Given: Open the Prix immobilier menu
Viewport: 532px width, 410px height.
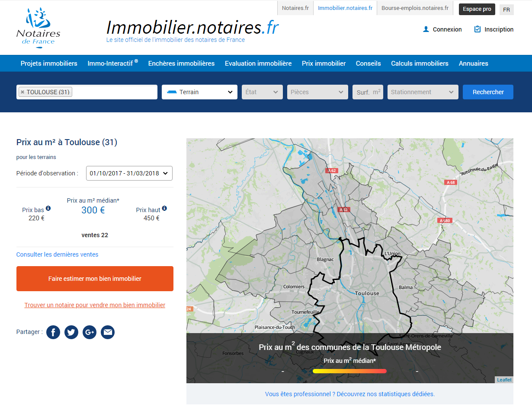Looking at the screenshot, I should pos(324,64).
